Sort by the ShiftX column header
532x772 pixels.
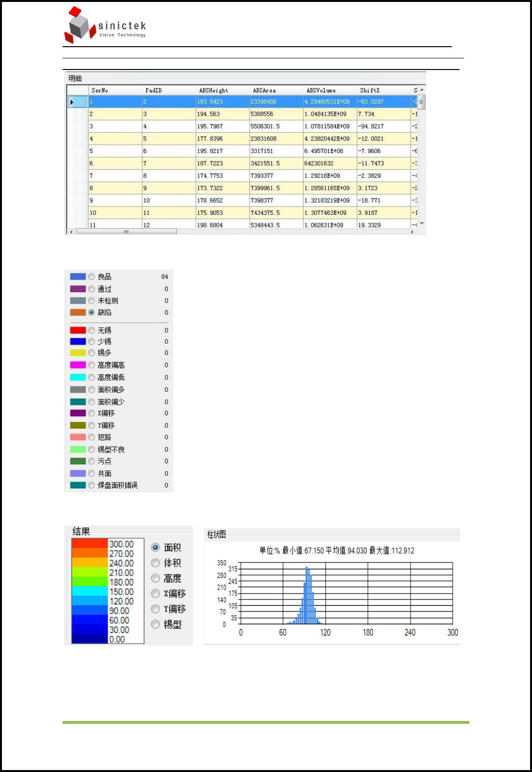(x=384, y=90)
